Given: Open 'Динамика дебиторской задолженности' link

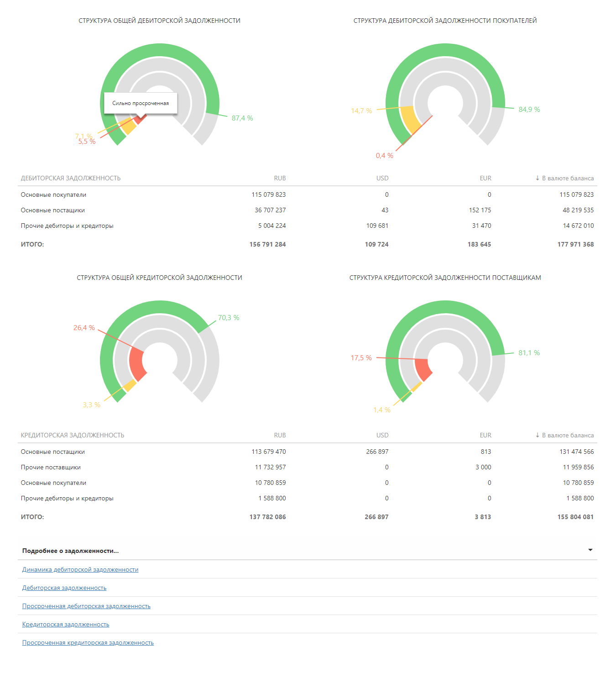Looking at the screenshot, I should pos(80,569).
